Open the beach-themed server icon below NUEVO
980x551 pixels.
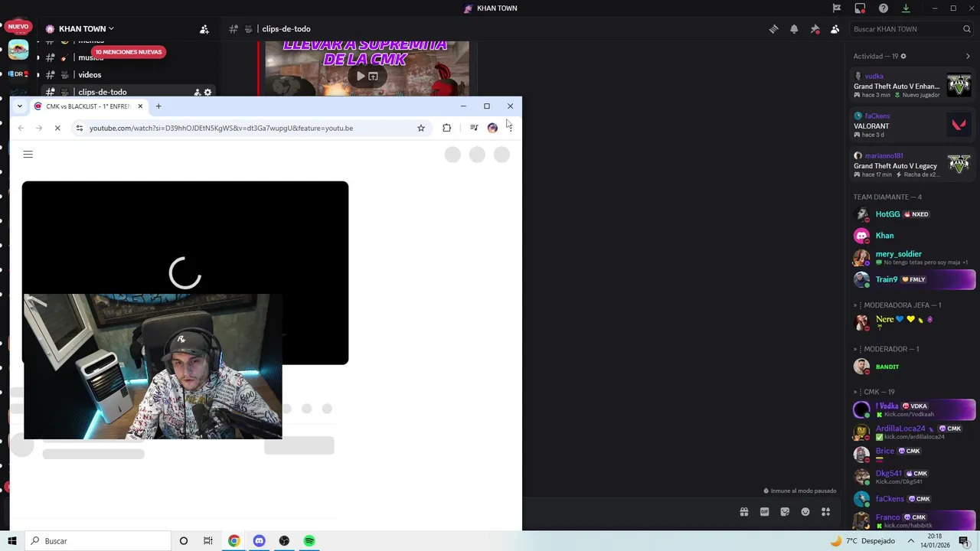click(x=18, y=51)
